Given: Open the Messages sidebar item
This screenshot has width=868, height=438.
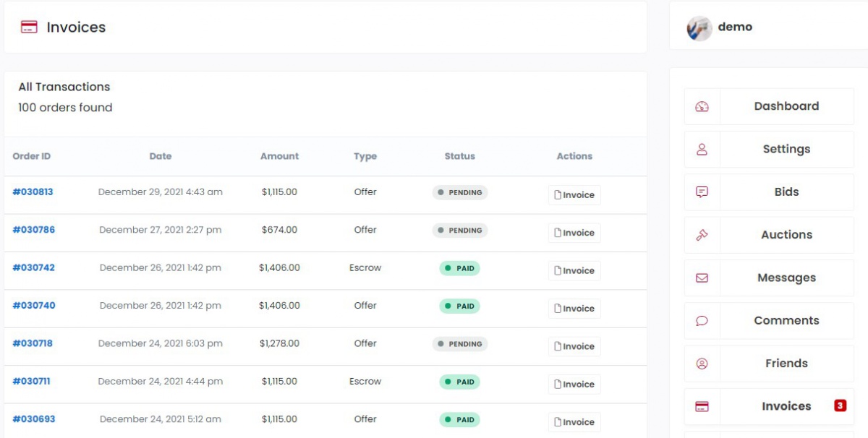Looking at the screenshot, I should [x=786, y=278].
